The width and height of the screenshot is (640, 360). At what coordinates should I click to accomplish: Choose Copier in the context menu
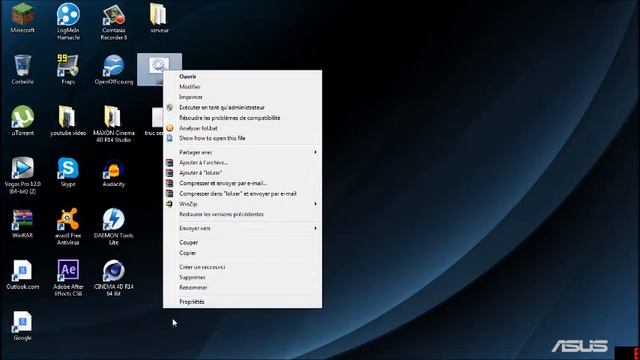click(242, 253)
